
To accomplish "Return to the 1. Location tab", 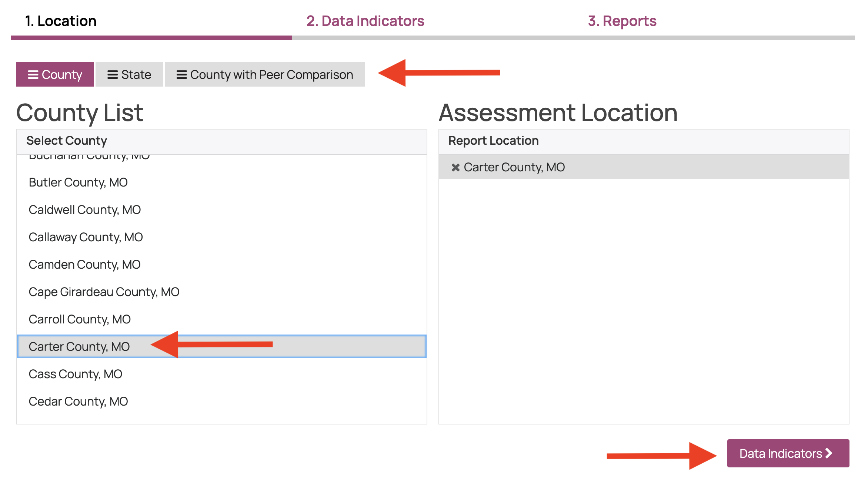I will pos(60,21).
